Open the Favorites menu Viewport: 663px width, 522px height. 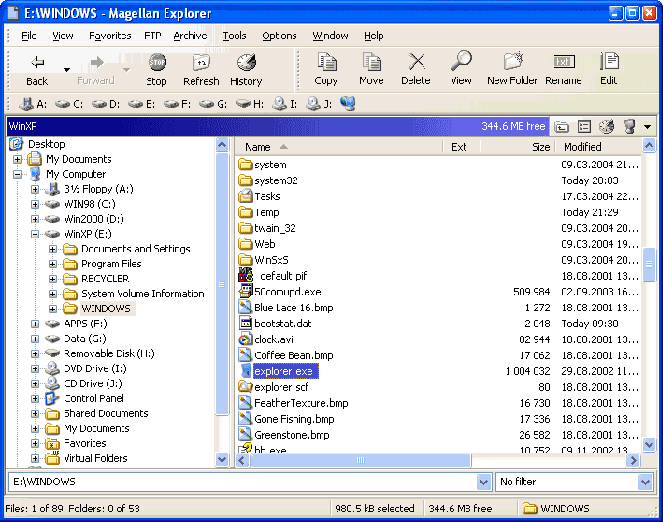click(110, 36)
